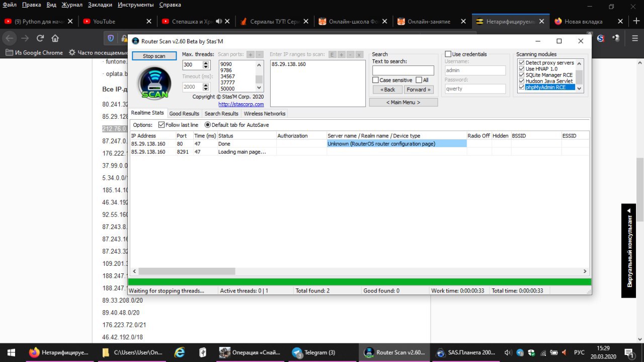Image resolution: width=644 pixels, height=362 pixels.
Task: Toggle the Follow last line checkbox
Action: pos(162,125)
